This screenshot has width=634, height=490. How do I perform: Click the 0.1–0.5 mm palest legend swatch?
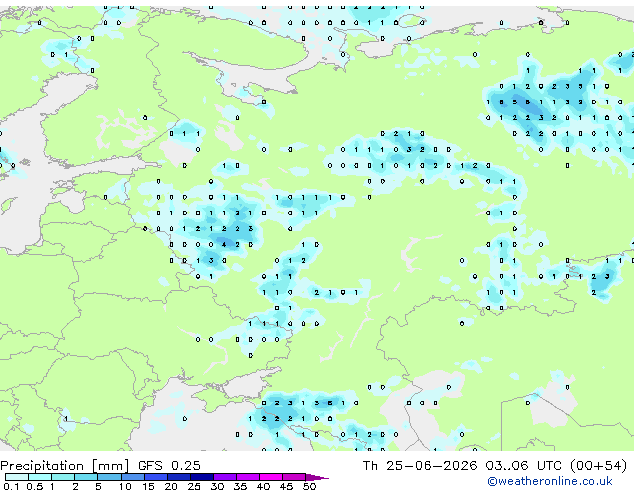pos(17,477)
